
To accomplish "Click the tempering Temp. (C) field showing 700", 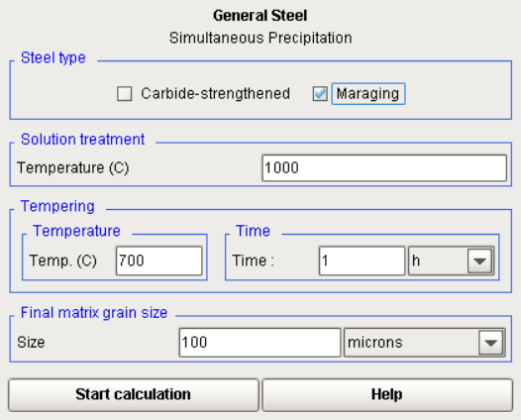I will point(159,261).
